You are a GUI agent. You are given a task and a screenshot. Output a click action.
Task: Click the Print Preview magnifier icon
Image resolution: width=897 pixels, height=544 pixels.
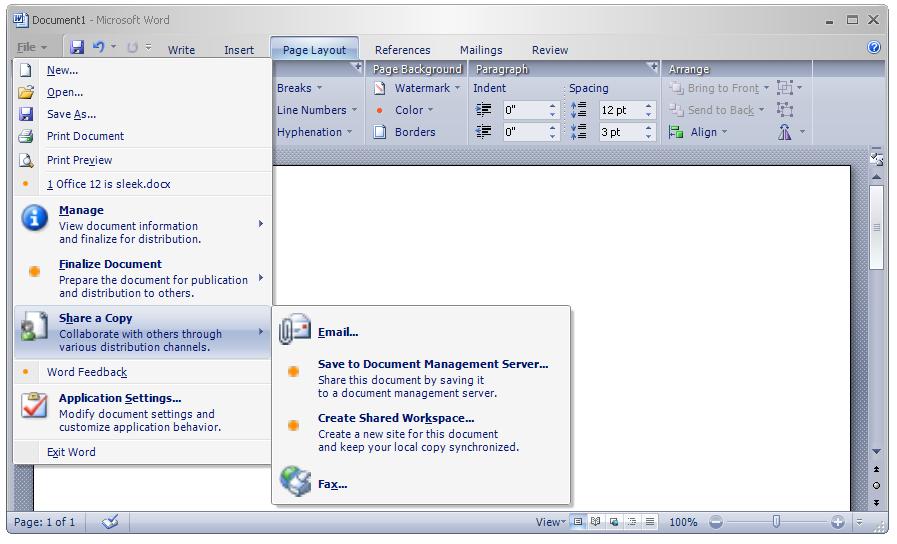(26, 160)
